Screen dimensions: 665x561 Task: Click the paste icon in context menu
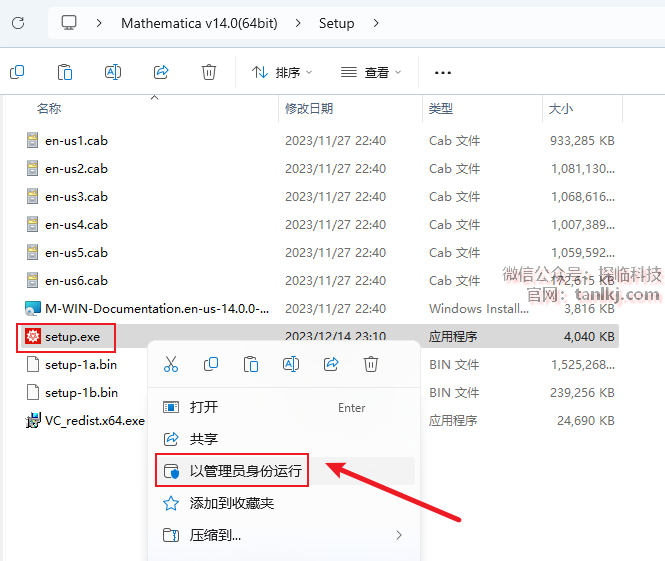tap(251, 364)
